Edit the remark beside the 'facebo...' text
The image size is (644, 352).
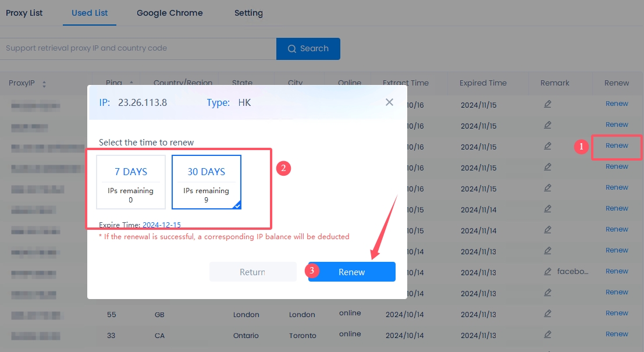547,272
